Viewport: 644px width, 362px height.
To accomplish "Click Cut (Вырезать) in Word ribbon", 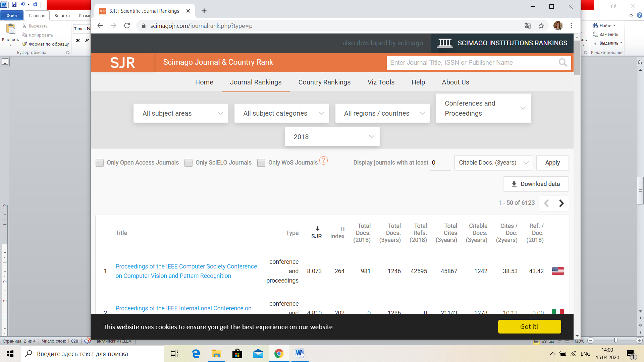I will tap(35, 26).
